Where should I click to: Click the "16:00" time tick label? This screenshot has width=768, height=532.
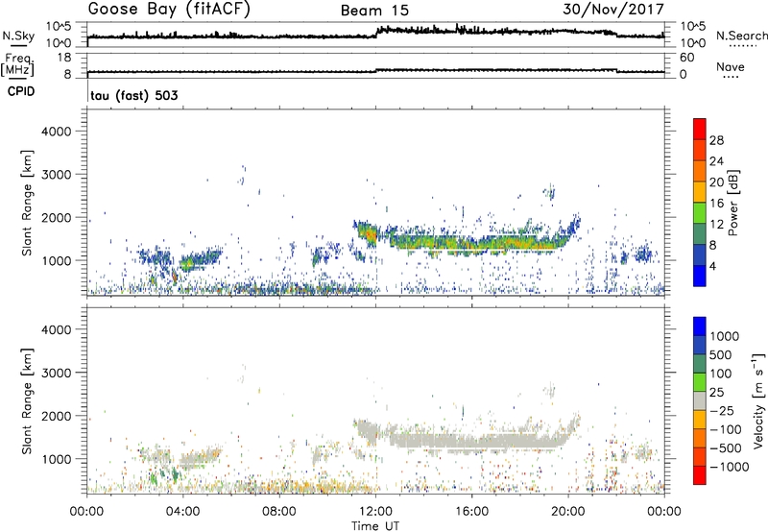471,512
